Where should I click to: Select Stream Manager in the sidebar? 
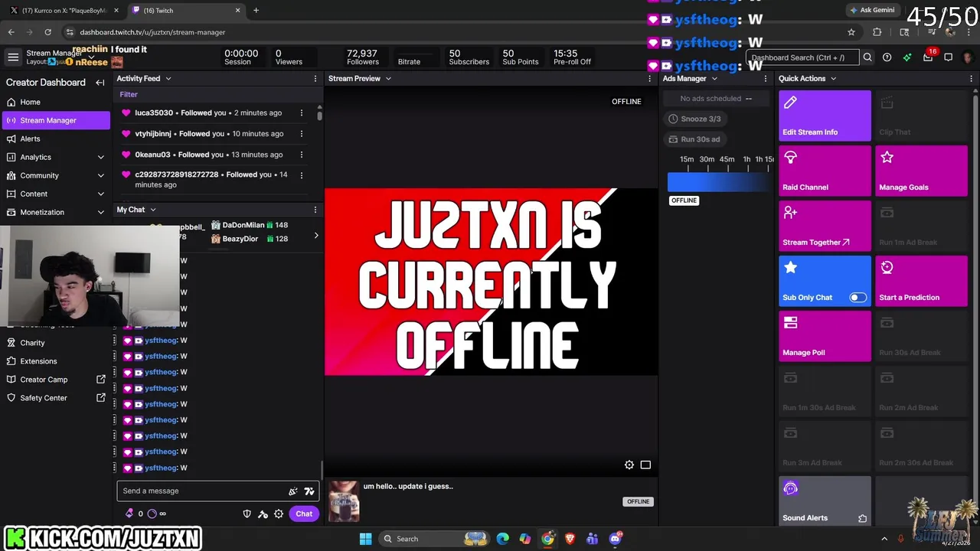click(55, 120)
